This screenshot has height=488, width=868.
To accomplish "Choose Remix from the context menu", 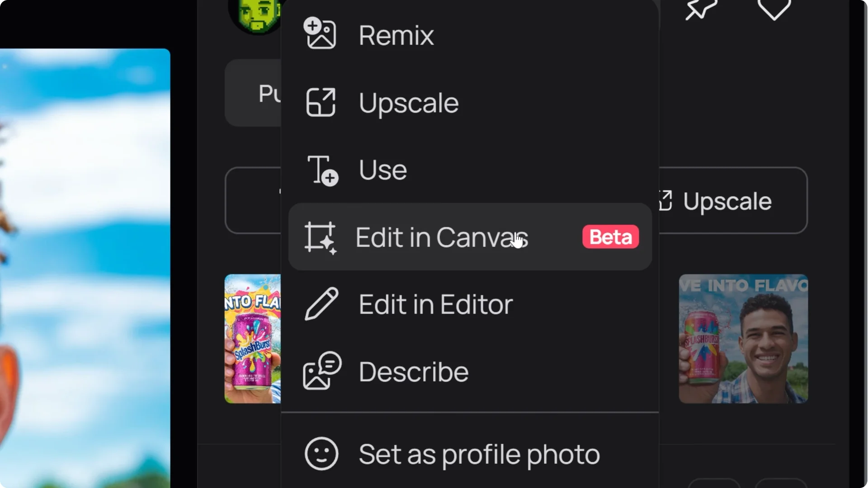I will coord(396,34).
